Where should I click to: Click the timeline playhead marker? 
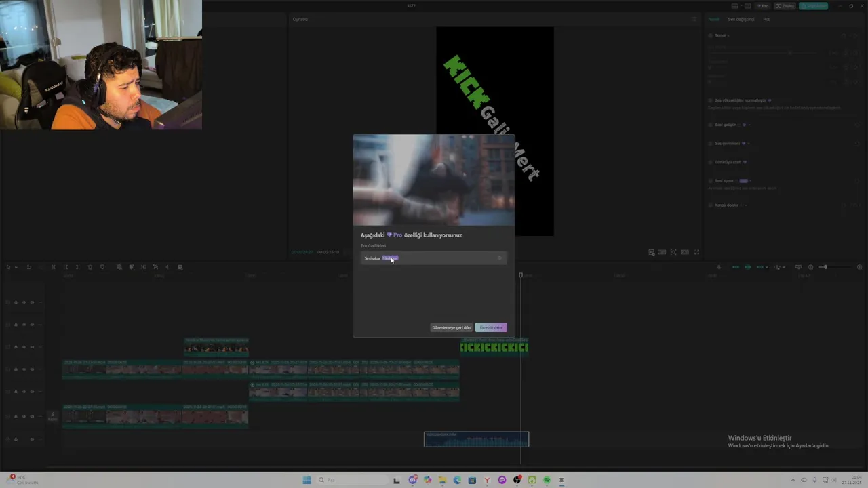click(x=521, y=275)
